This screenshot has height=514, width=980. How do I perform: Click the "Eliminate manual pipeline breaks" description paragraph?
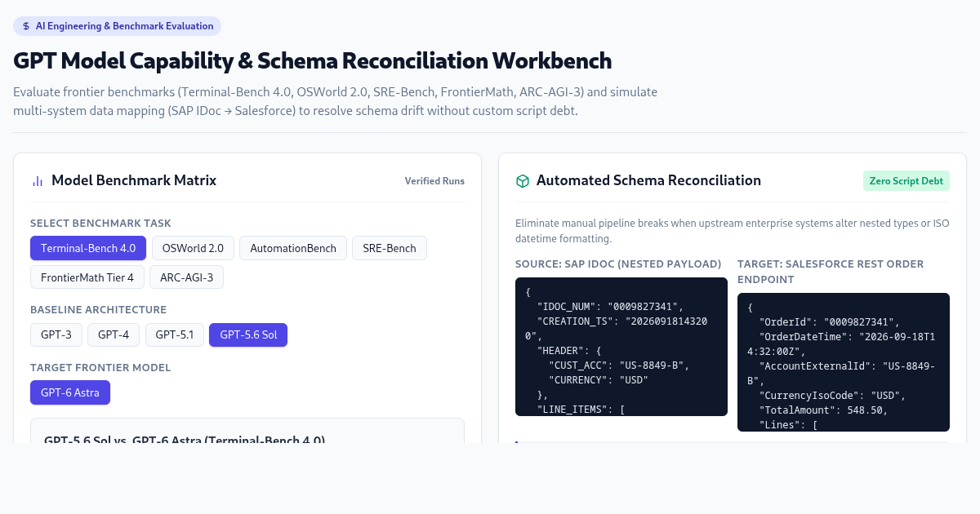coord(733,231)
